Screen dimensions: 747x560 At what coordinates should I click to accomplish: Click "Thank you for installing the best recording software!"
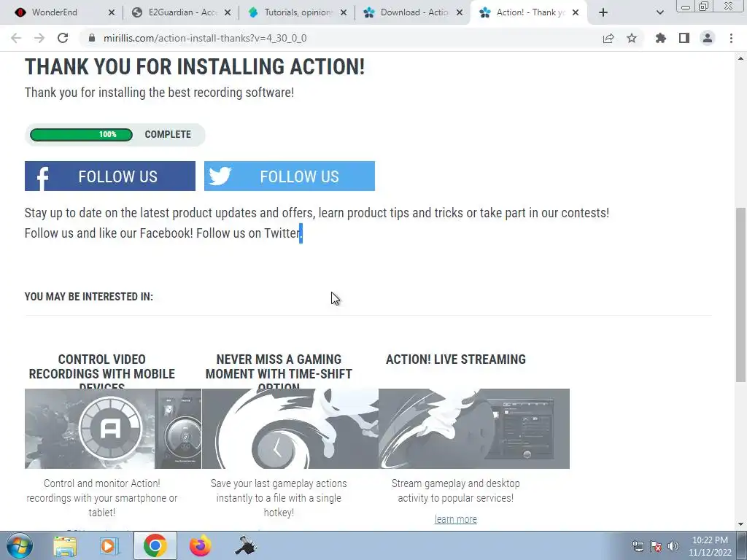point(159,93)
